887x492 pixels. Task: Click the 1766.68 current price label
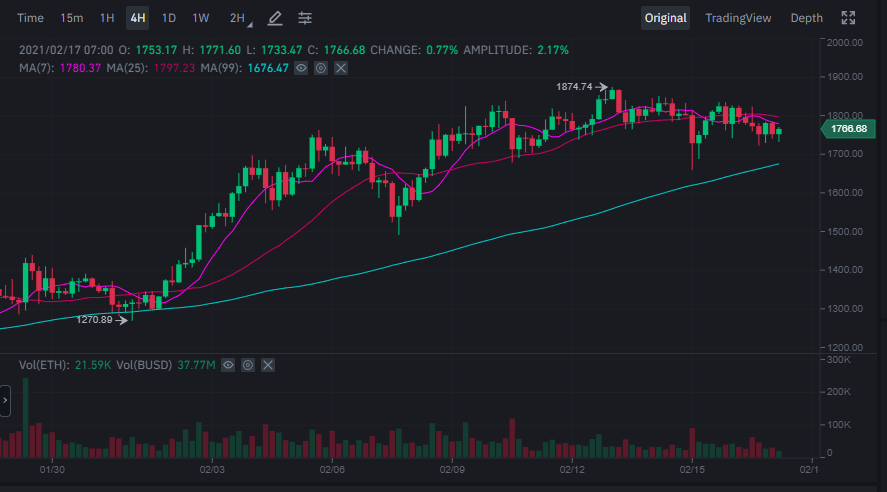[848, 129]
